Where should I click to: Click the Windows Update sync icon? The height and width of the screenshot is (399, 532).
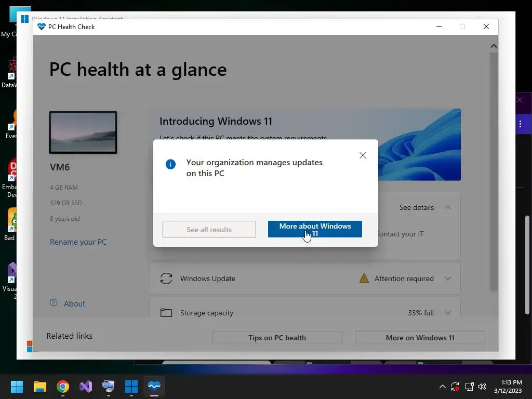(166, 278)
